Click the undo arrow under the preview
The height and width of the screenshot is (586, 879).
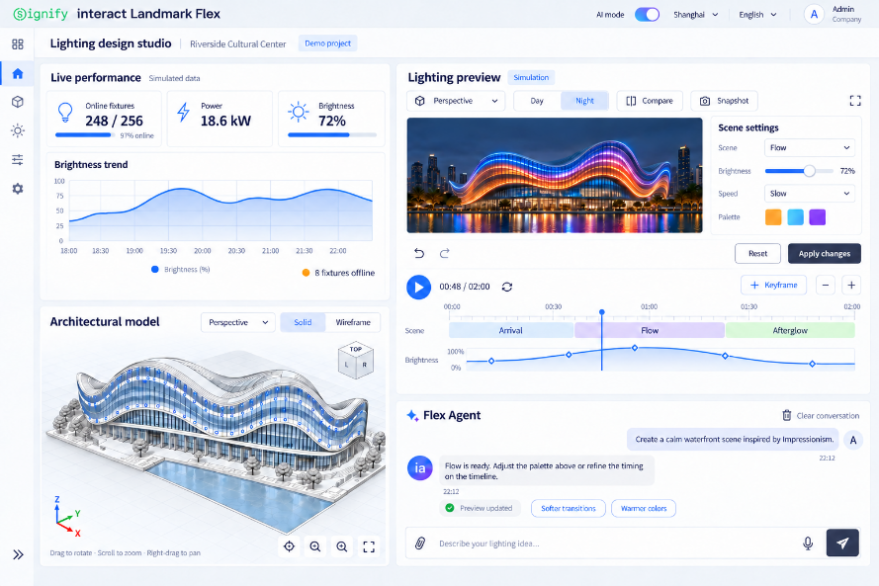point(419,253)
